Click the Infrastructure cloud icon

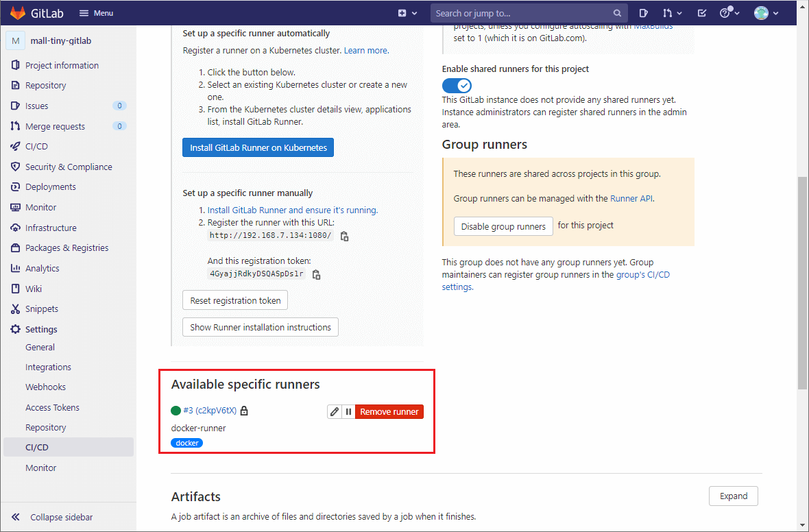pos(16,228)
